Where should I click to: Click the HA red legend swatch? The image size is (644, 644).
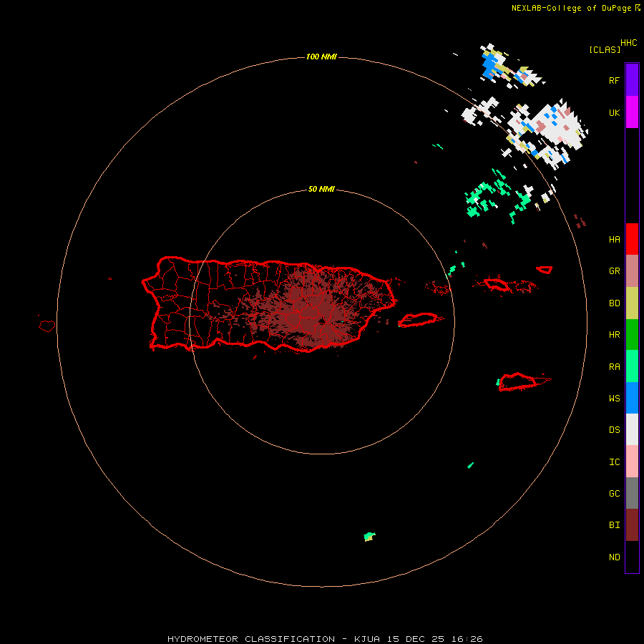point(632,239)
